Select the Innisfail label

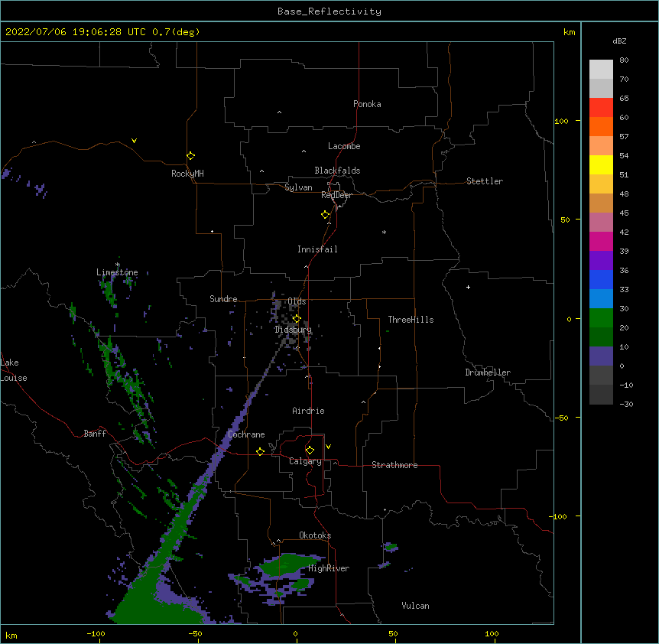[x=317, y=249]
